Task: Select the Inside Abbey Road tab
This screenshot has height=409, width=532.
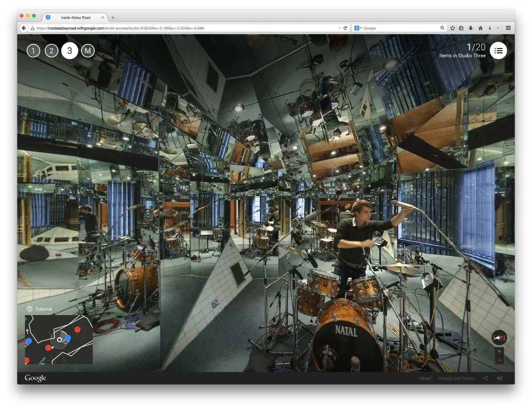Action: point(75,17)
